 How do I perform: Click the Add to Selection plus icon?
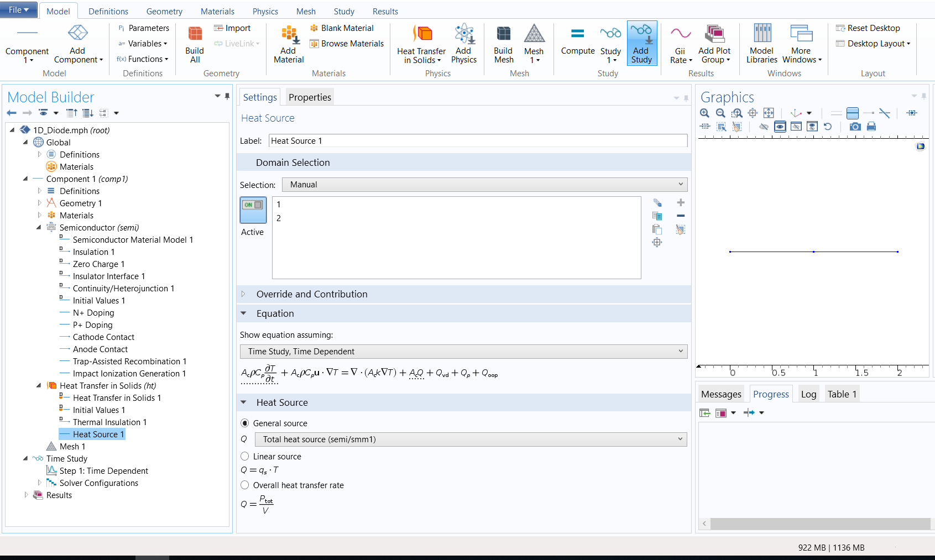click(681, 203)
